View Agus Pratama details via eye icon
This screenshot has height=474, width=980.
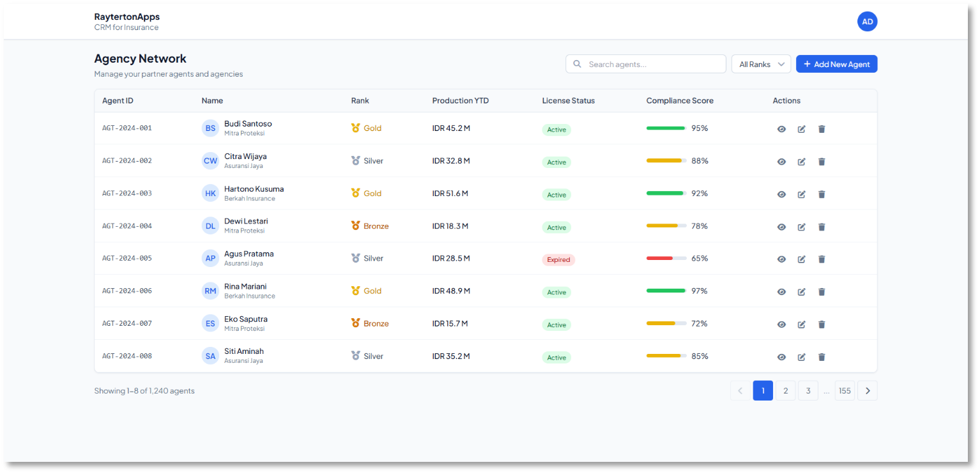click(x=781, y=259)
